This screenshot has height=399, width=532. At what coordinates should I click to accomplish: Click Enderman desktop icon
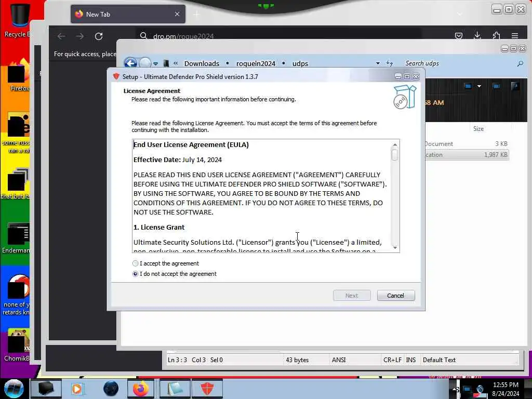[17, 238]
